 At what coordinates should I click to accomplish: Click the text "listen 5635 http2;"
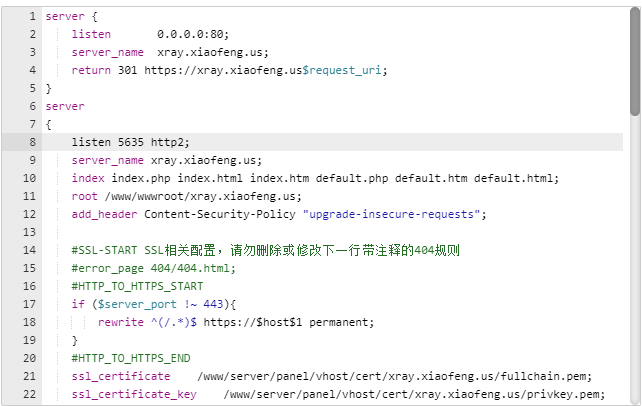[130, 142]
